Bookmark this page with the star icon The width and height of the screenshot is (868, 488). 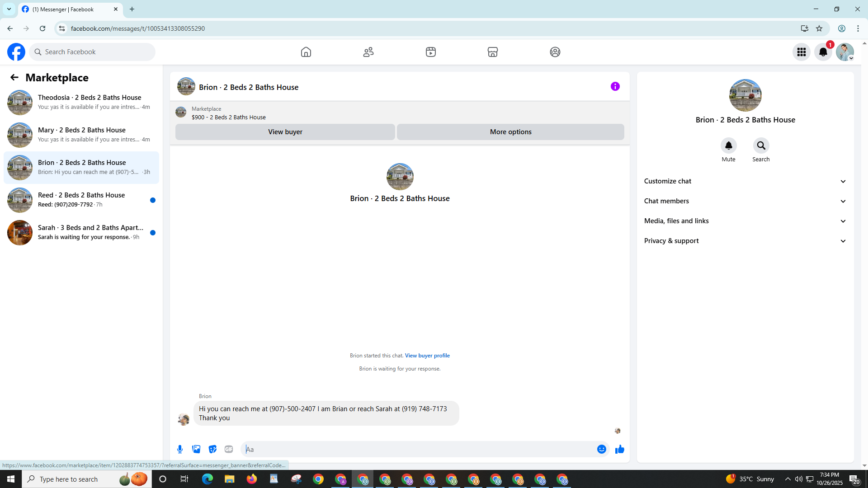click(x=819, y=28)
